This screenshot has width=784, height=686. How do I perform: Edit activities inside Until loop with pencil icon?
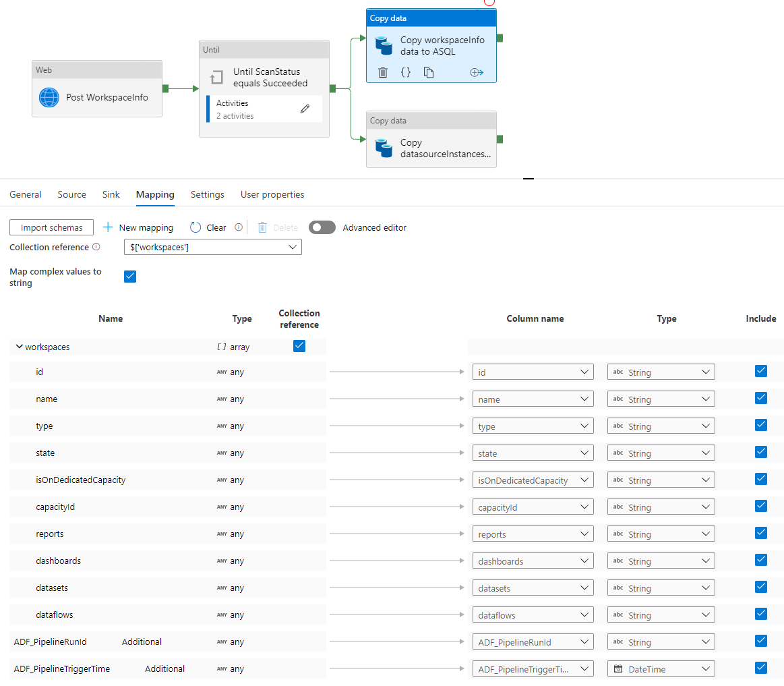(305, 108)
